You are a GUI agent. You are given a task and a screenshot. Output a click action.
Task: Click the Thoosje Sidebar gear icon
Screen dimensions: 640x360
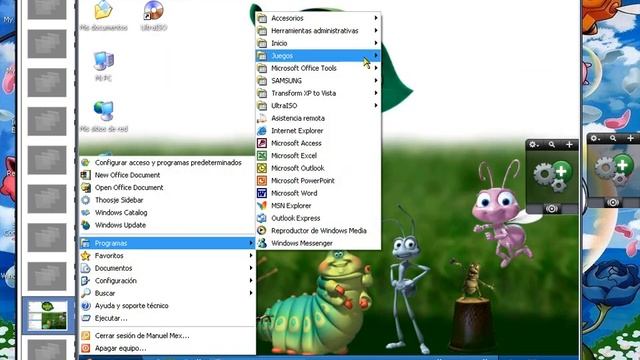pos(86,200)
